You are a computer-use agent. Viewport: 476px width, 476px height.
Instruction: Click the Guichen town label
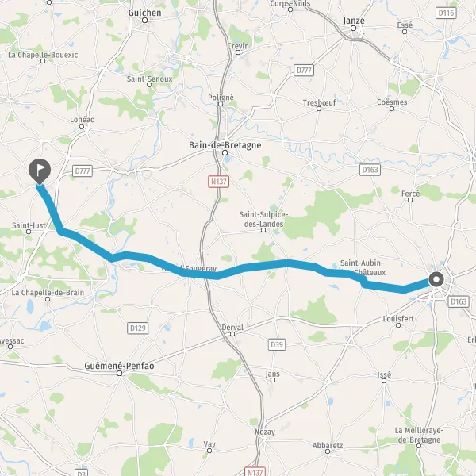[145, 13]
